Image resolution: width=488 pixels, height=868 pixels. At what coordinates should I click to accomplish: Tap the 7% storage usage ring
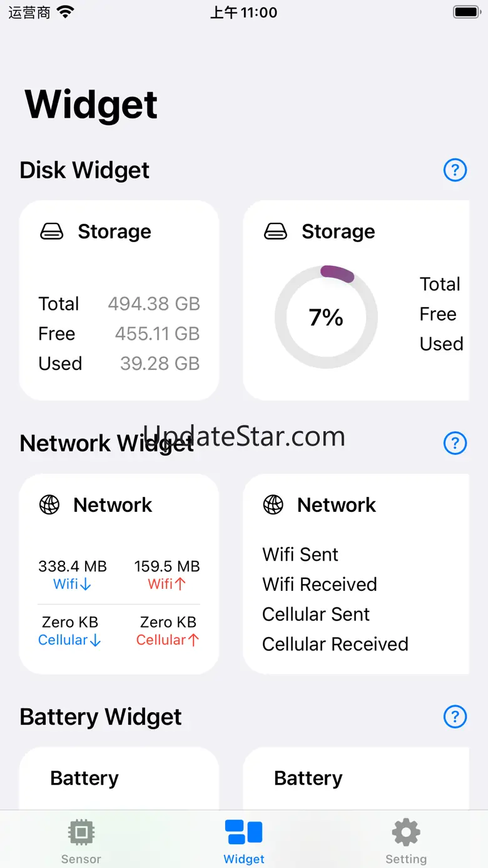pos(326,317)
